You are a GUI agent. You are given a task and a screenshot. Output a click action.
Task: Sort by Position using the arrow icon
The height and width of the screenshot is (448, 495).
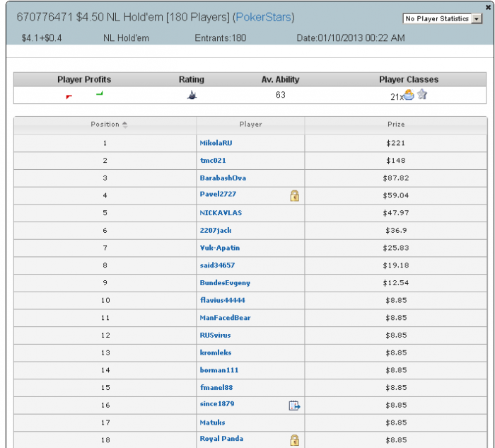[x=125, y=125]
